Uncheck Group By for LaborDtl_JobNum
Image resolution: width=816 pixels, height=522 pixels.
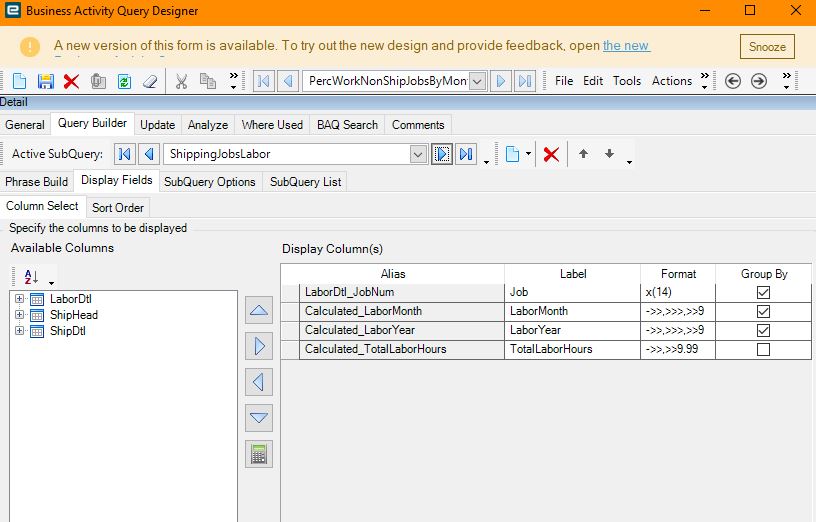(x=763, y=292)
